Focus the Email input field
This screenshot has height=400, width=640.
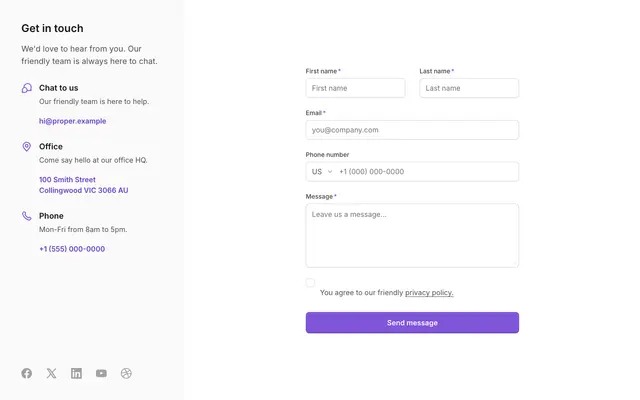[412, 130]
